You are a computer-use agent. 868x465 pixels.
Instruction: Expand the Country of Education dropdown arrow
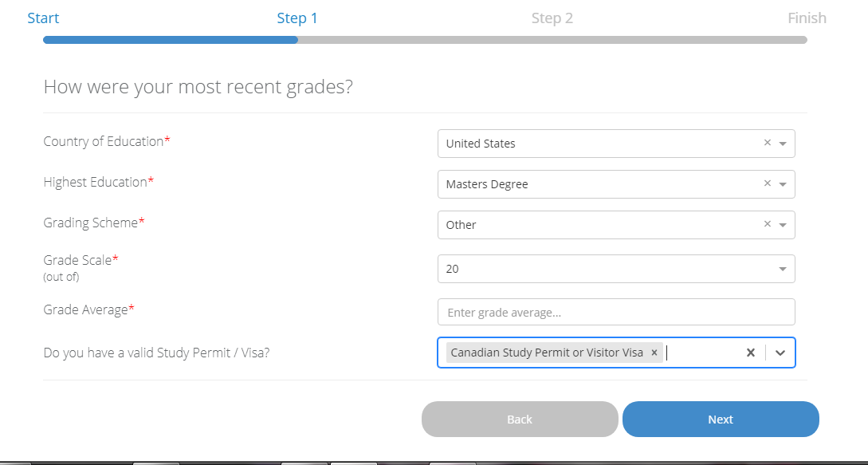click(783, 144)
